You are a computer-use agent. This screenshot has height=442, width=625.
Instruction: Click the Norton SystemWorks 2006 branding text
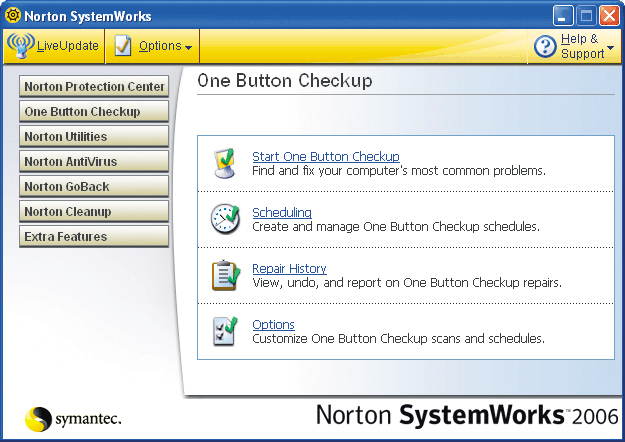[467, 415]
